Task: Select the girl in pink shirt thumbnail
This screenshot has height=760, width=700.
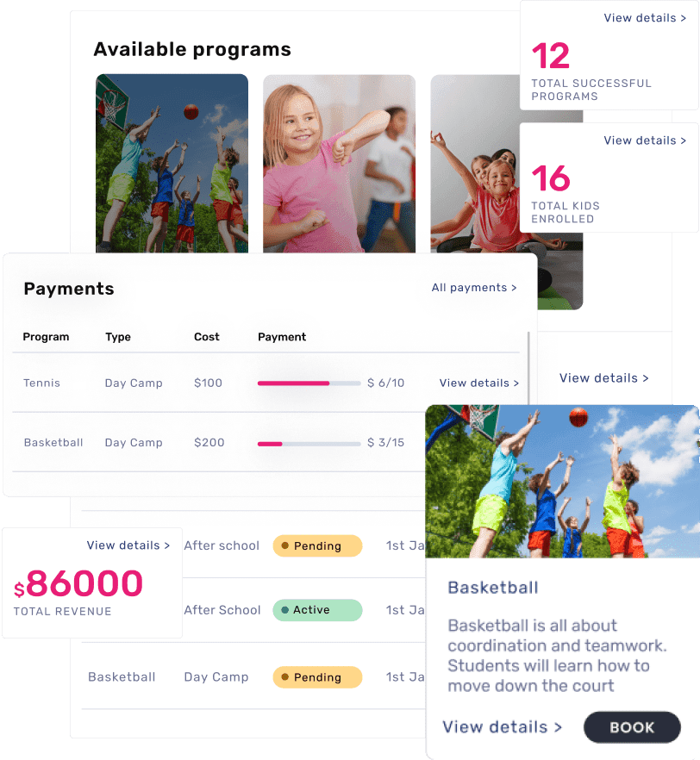Action: (x=340, y=164)
